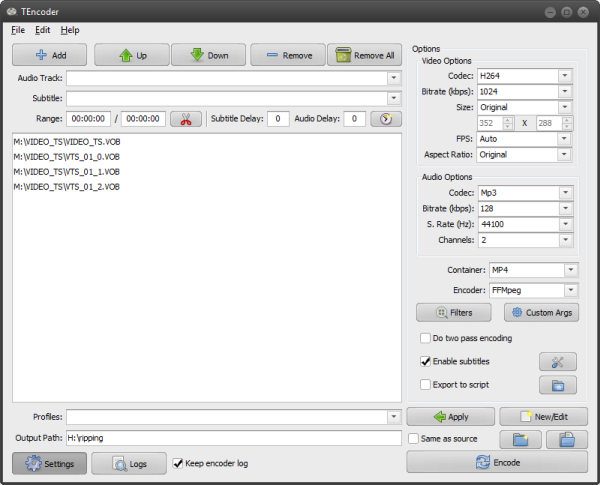Select VTS_01_1.VOB in the file list
The height and width of the screenshot is (485, 600).
tap(67, 172)
